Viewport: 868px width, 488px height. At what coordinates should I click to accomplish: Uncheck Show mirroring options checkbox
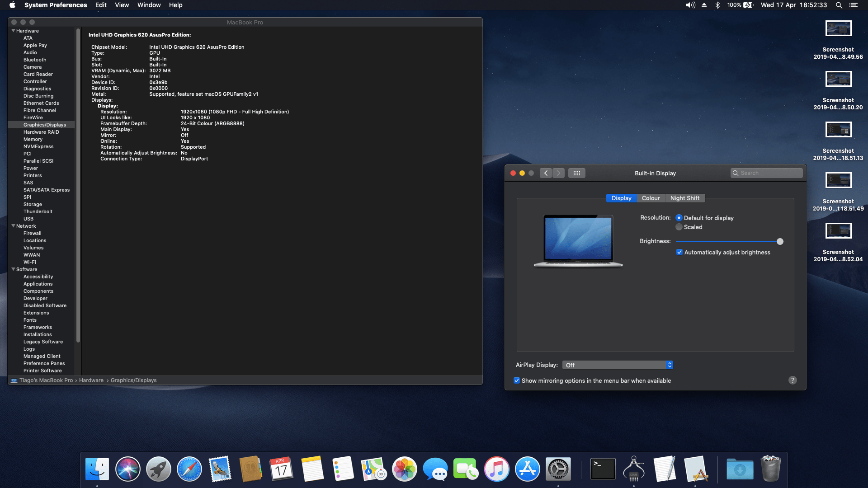[x=517, y=380]
